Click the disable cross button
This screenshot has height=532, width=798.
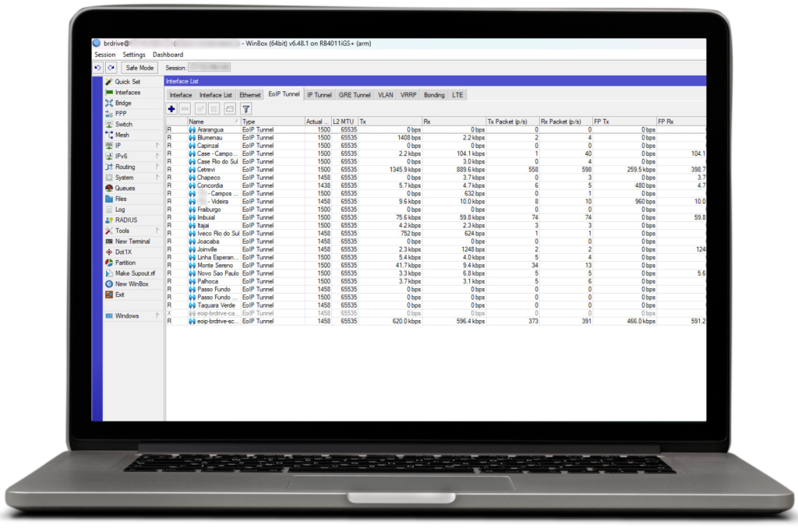[x=214, y=109]
